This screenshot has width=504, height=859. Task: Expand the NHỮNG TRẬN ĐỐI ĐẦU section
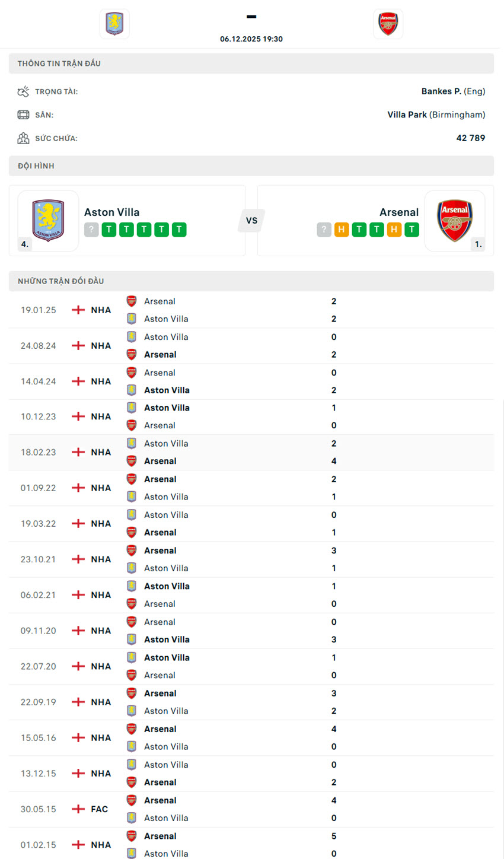click(x=251, y=281)
